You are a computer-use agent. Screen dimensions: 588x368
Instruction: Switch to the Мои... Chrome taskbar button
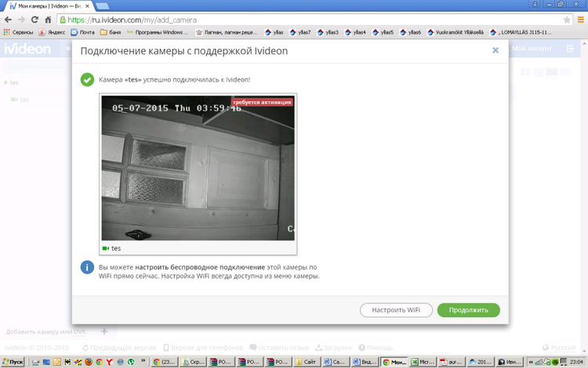click(x=394, y=362)
